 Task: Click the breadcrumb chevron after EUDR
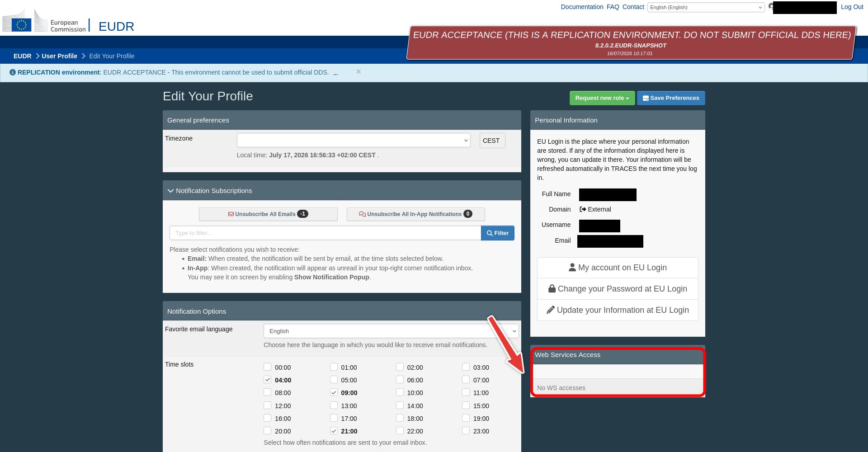tap(38, 56)
